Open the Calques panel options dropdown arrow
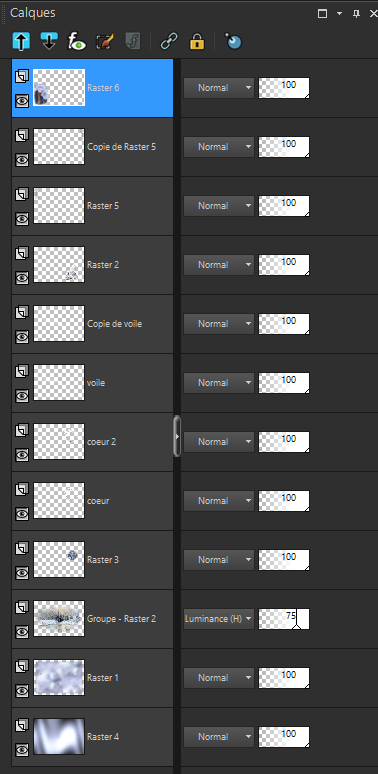Screen dimensions: 378x774 339,13
